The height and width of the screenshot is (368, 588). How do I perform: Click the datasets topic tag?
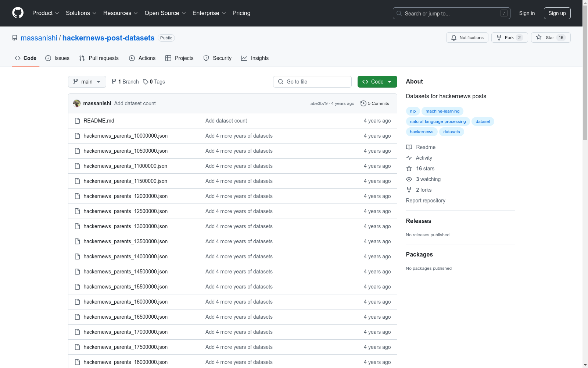click(x=452, y=132)
